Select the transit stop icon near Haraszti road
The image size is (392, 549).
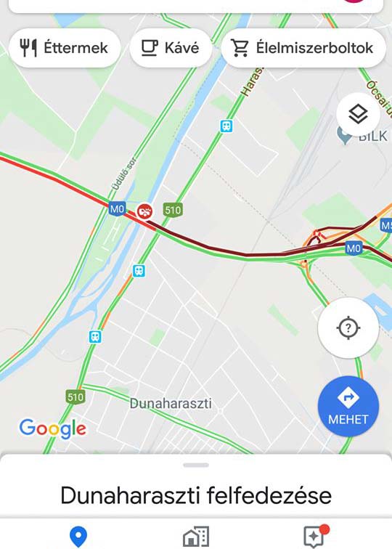click(x=226, y=126)
